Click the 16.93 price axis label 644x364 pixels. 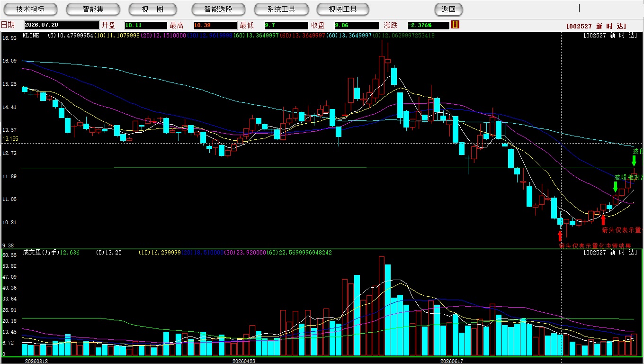(x=9, y=38)
